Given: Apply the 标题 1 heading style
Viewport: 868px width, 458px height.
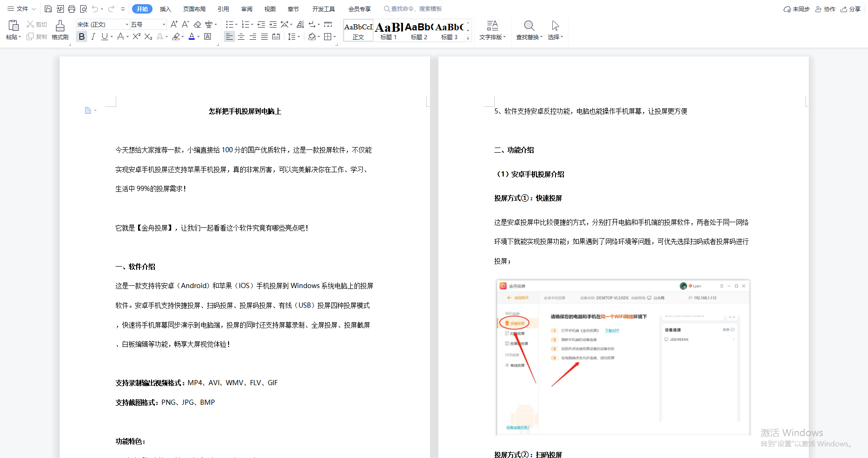Looking at the screenshot, I should [x=389, y=30].
